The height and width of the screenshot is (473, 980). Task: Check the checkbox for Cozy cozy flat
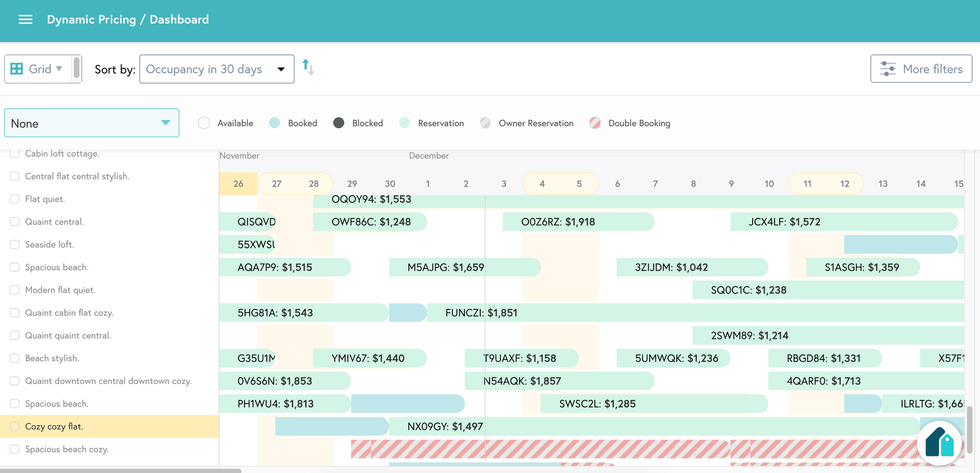pos(14,426)
